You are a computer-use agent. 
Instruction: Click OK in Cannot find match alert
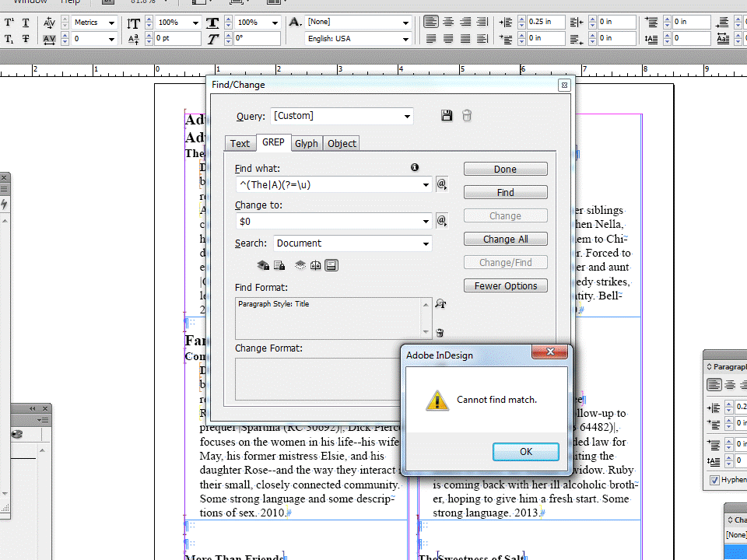pyautogui.click(x=526, y=452)
